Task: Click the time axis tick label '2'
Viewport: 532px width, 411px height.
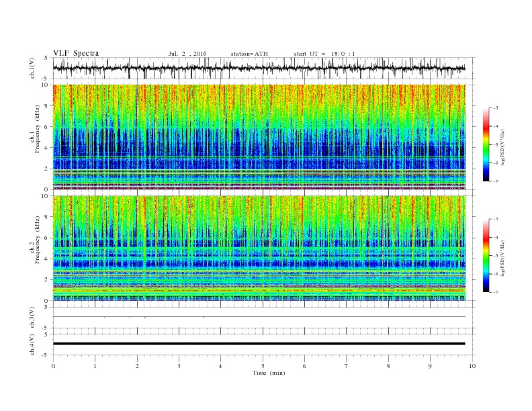Action: [x=137, y=366]
